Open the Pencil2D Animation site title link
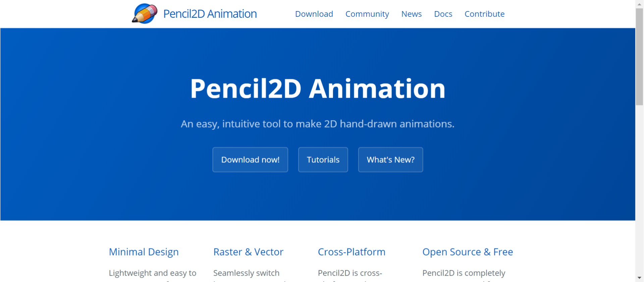644x282 pixels. click(210, 14)
